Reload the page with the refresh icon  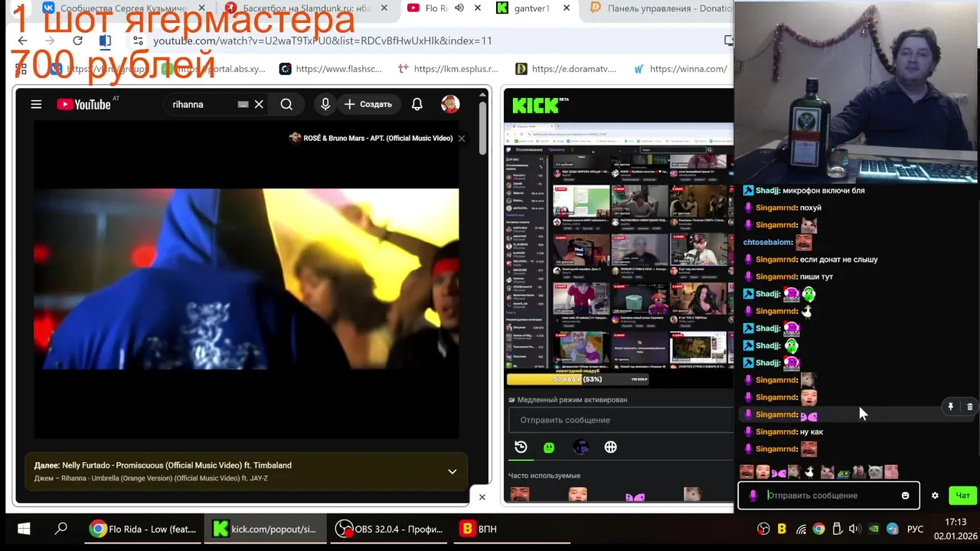[x=77, y=41]
